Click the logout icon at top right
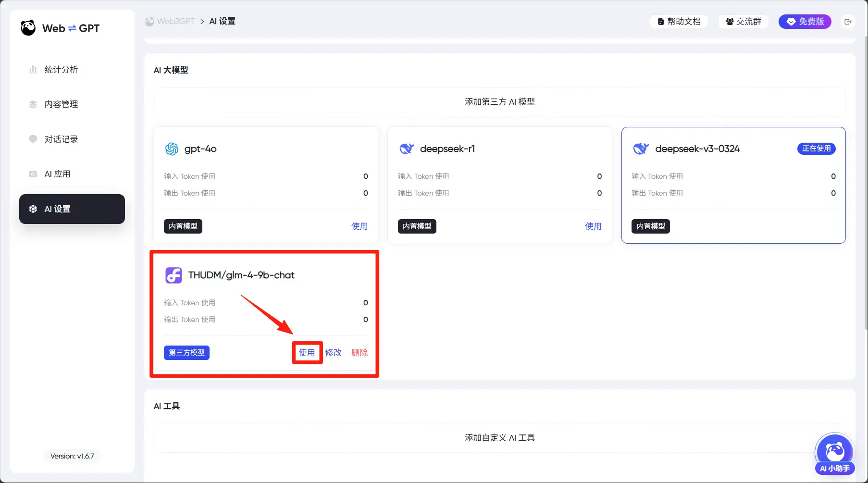This screenshot has width=868, height=483. (x=848, y=22)
